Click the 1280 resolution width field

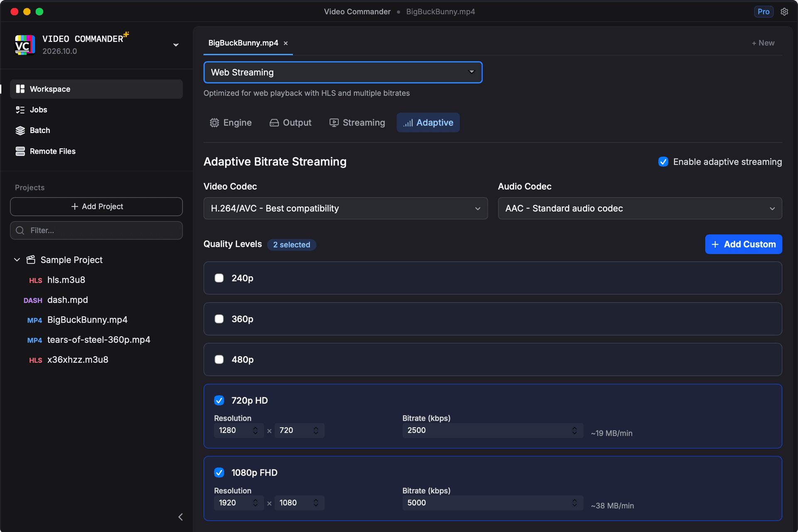239,430
